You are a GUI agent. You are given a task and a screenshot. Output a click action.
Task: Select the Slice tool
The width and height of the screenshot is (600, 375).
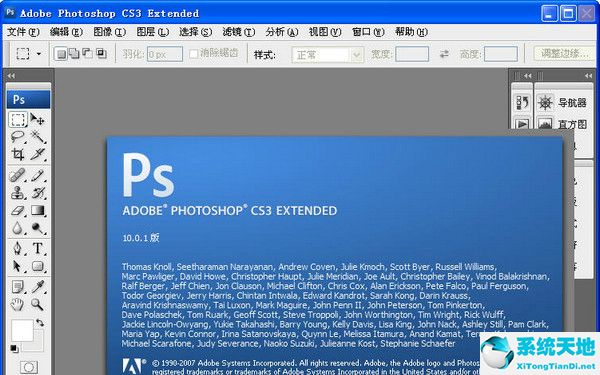coord(38,154)
